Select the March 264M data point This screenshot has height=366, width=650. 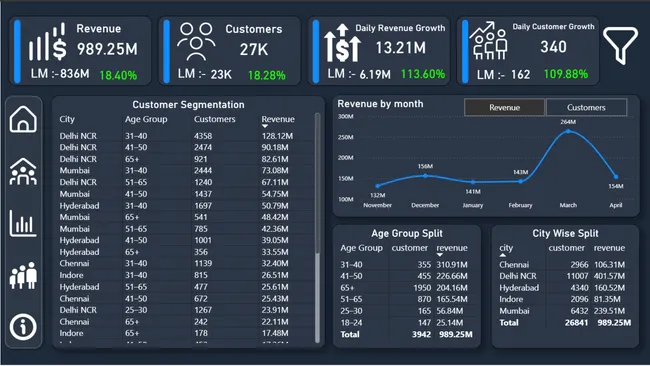[568, 131]
